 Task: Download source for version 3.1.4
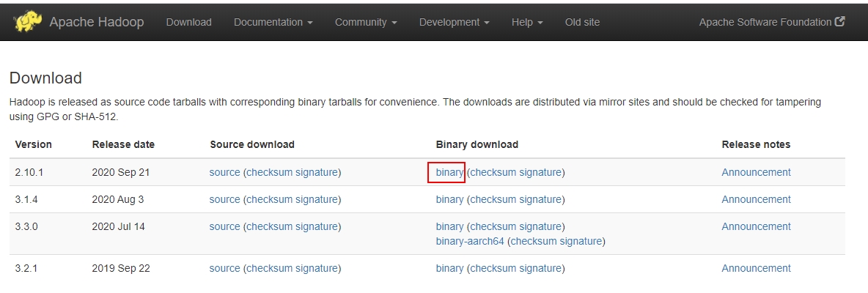coord(225,199)
